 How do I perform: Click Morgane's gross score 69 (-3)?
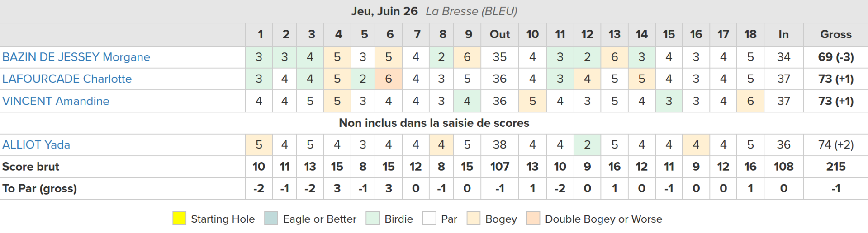tap(835, 57)
